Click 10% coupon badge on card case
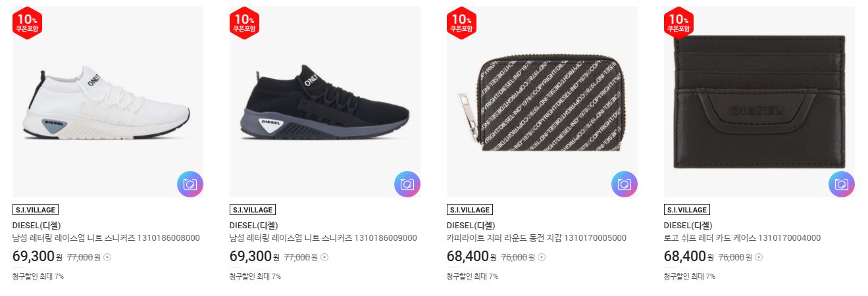The width and height of the screenshot is (868, 296). coord(679,24)
